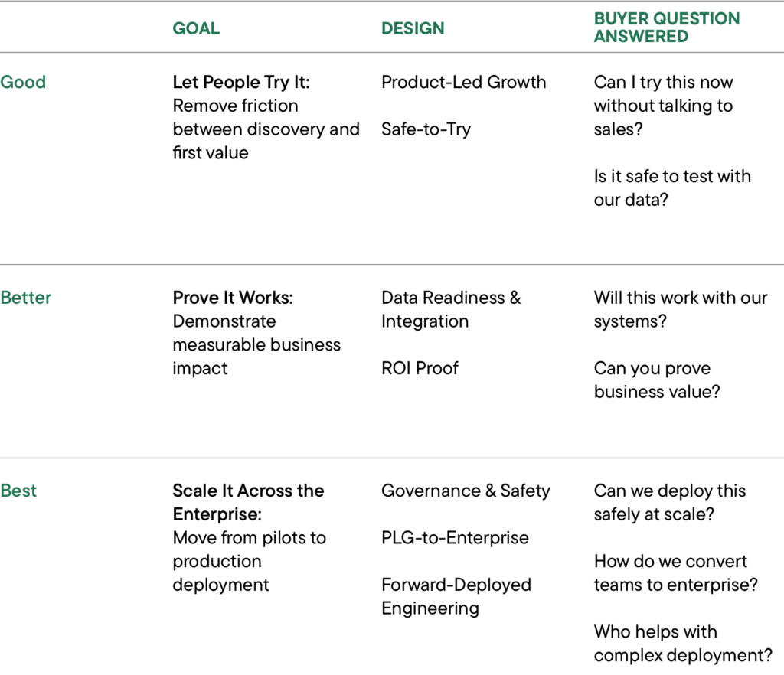This screenshot has width=784, height=675.
Task: Click the DESIGN column header
Action: click(413, 28)
